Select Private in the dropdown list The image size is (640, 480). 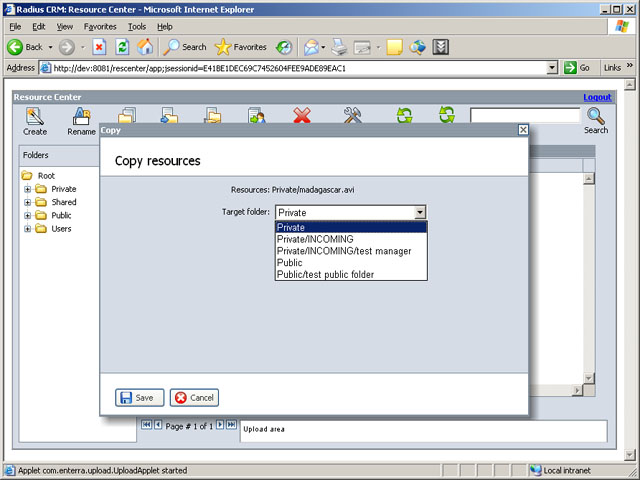(x=351, y=227)
